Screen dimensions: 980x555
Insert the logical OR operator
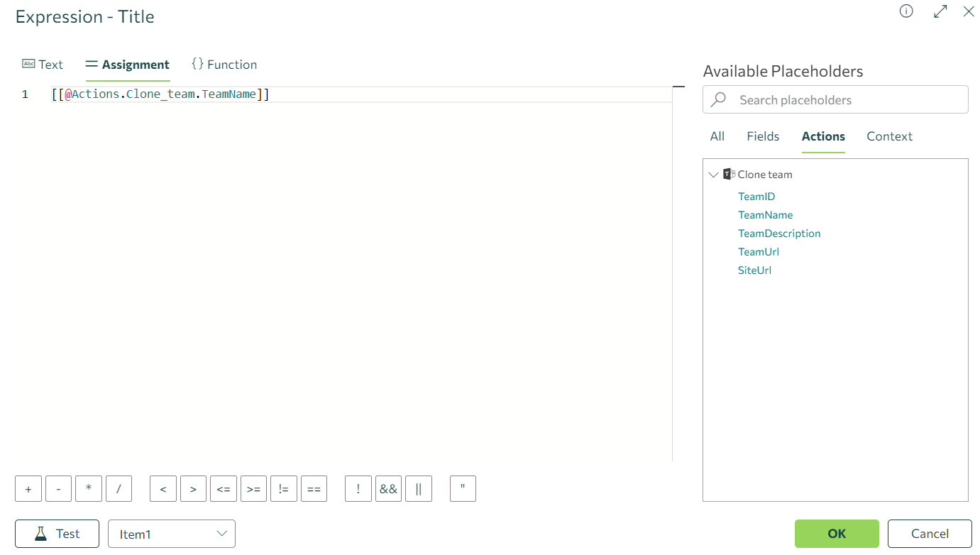419,489
